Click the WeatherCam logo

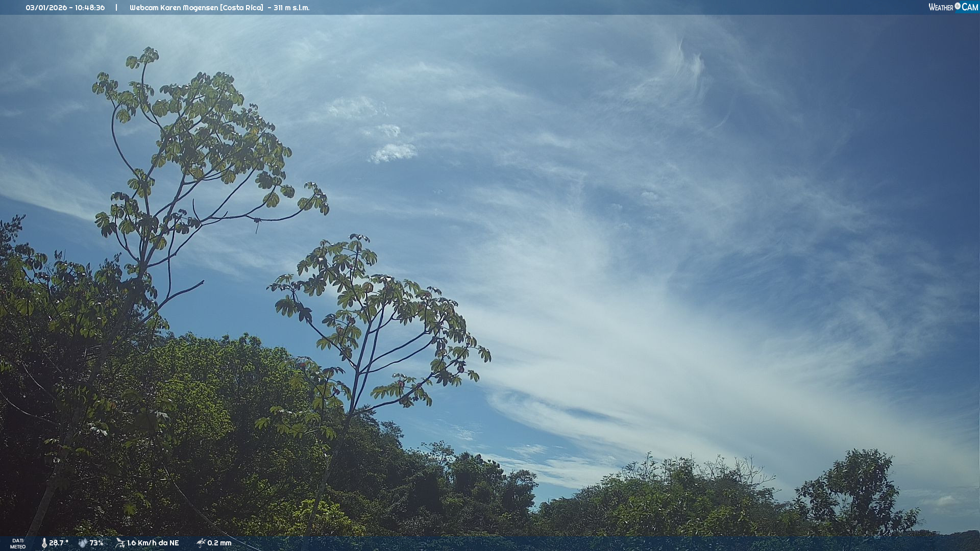[952, 7]
